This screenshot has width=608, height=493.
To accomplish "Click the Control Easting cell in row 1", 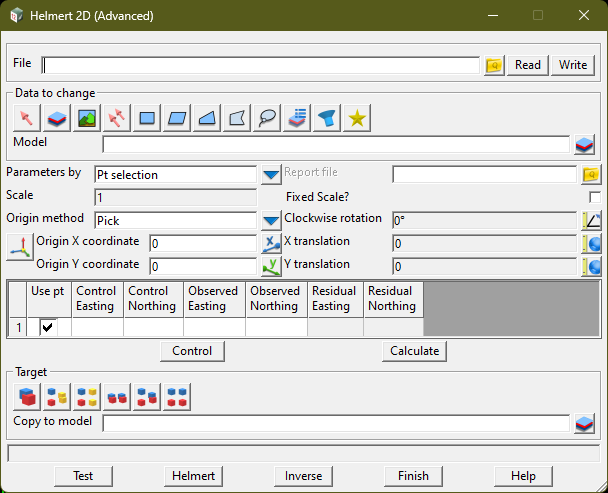I will coord(97,327).
